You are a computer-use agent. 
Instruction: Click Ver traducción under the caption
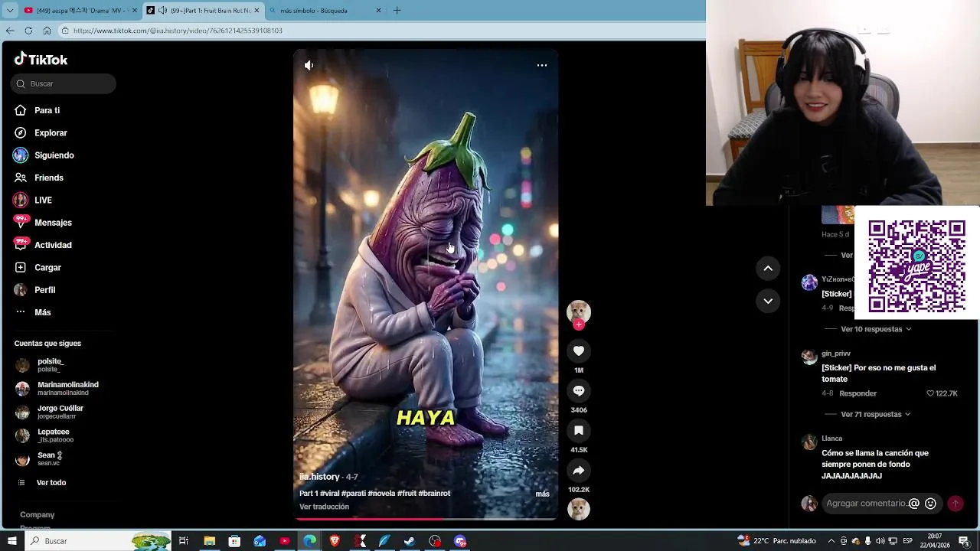[x=324, y=507]
